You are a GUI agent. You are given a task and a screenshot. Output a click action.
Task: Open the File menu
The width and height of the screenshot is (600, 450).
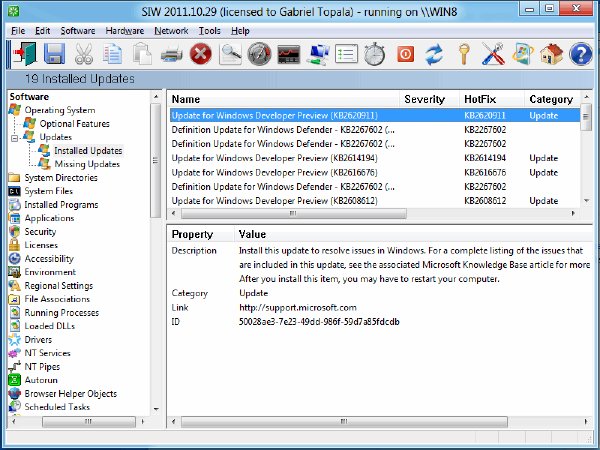(18, 31)
